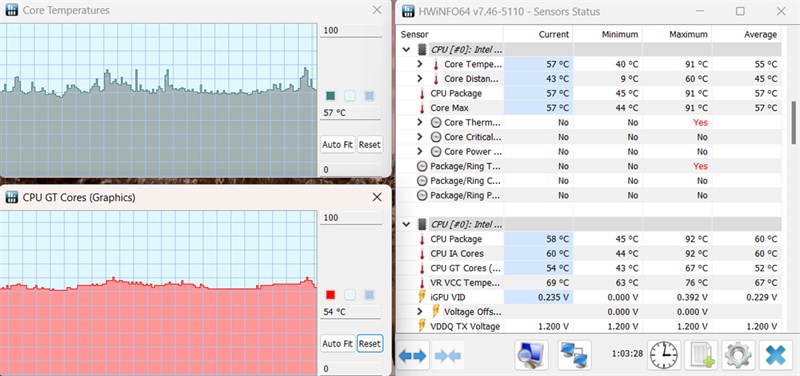This screenshot has height=376, width=800.
Task: Click the lightning icon beside VDDQ TX Voltage
Action: click(422, 326)
